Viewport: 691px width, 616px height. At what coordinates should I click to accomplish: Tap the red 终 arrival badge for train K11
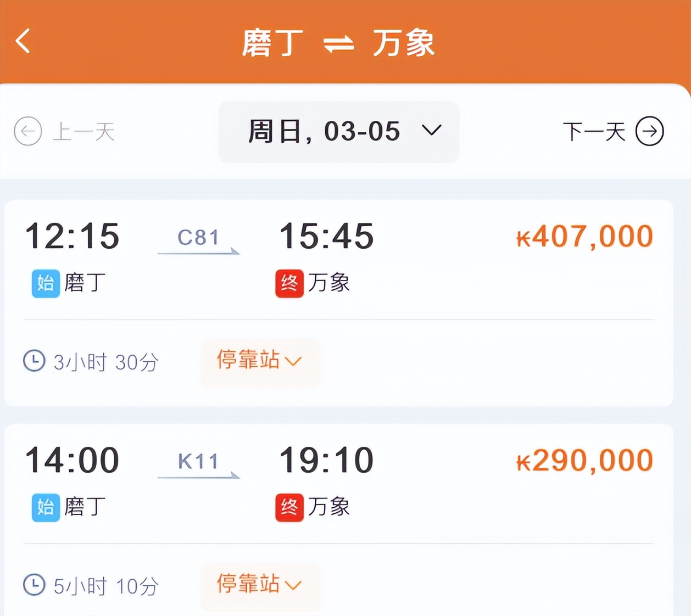pyautogui.click(x=289, y=508)
